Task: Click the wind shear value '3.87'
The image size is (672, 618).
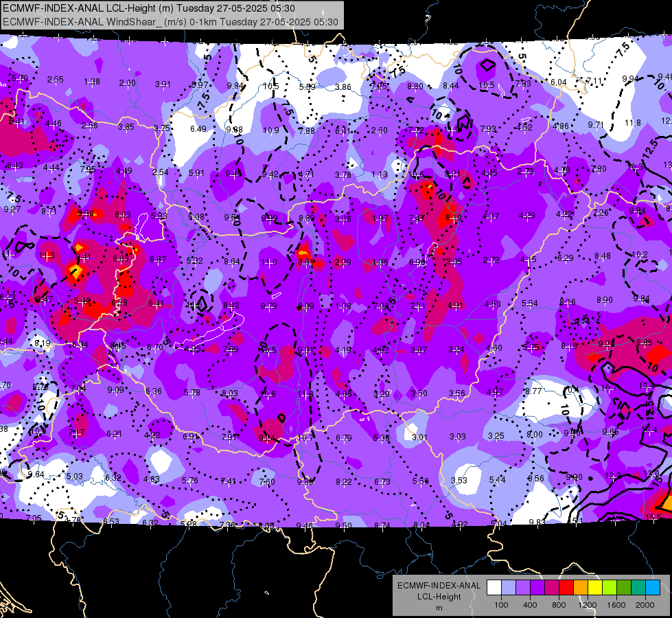Action: [x=419, y=350]
